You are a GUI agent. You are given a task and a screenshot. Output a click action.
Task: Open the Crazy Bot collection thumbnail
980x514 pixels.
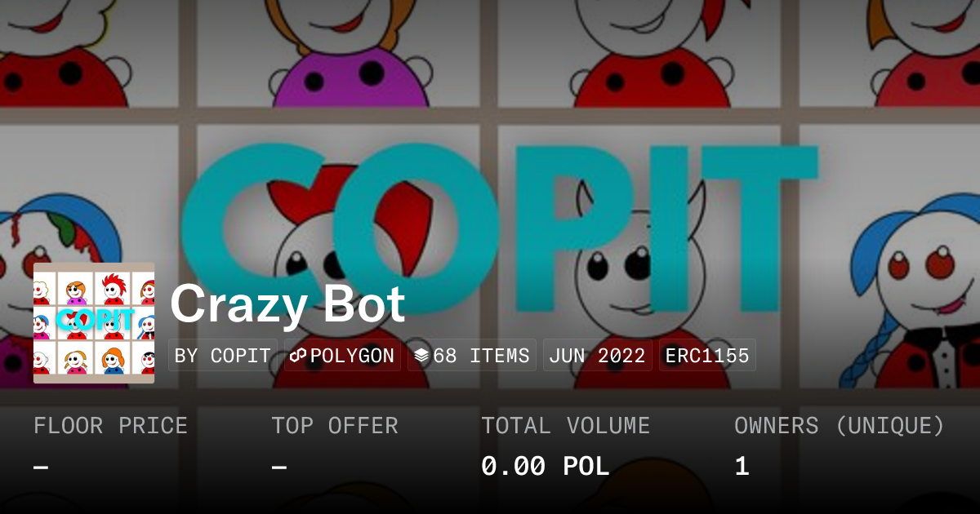pos(94,323)
